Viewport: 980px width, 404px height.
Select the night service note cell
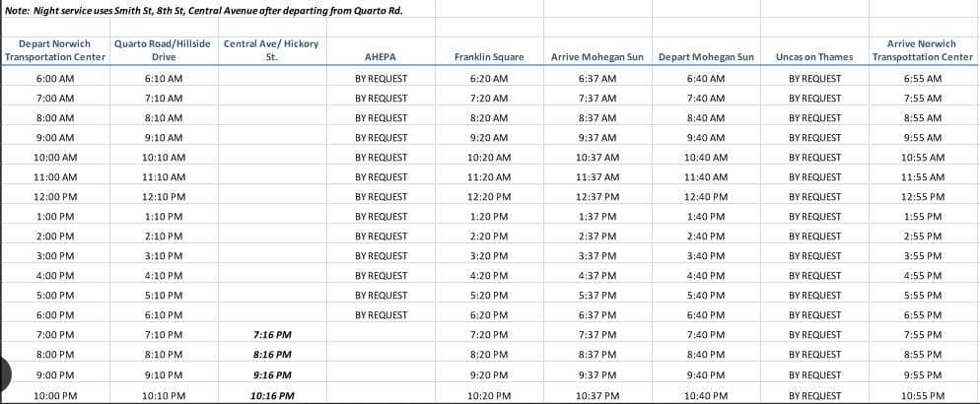pos(204,11)
